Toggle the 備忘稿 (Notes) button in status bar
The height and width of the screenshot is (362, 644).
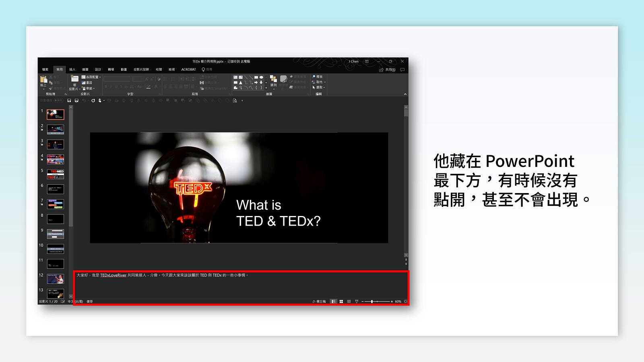coord(319,301)
